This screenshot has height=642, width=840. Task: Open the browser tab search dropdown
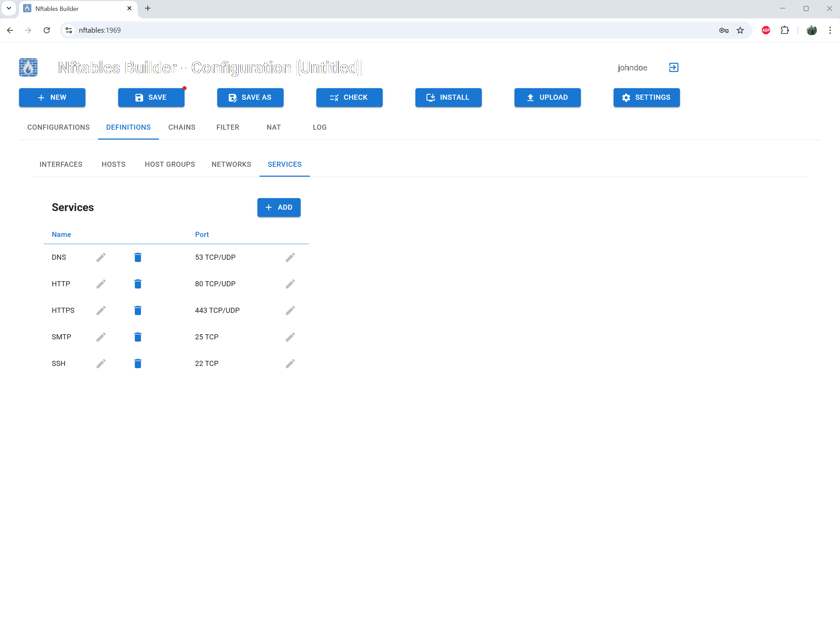point(9,9)
